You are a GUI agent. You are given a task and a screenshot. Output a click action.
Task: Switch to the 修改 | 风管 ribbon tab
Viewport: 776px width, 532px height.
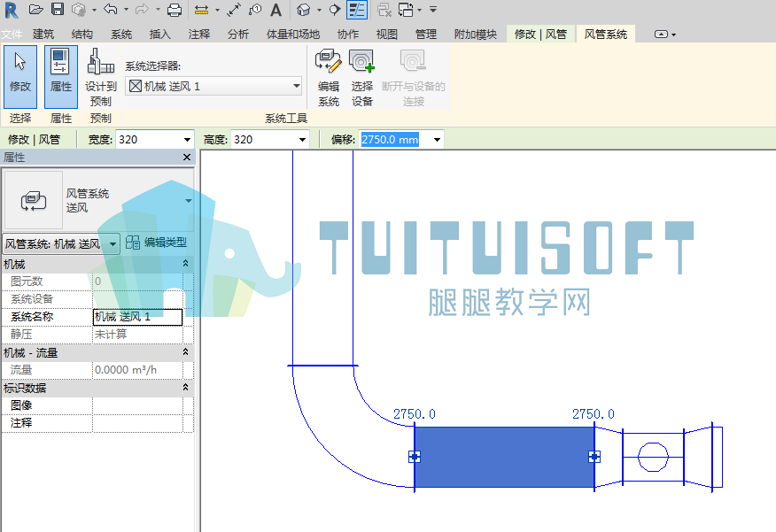(x=540, y=35)
